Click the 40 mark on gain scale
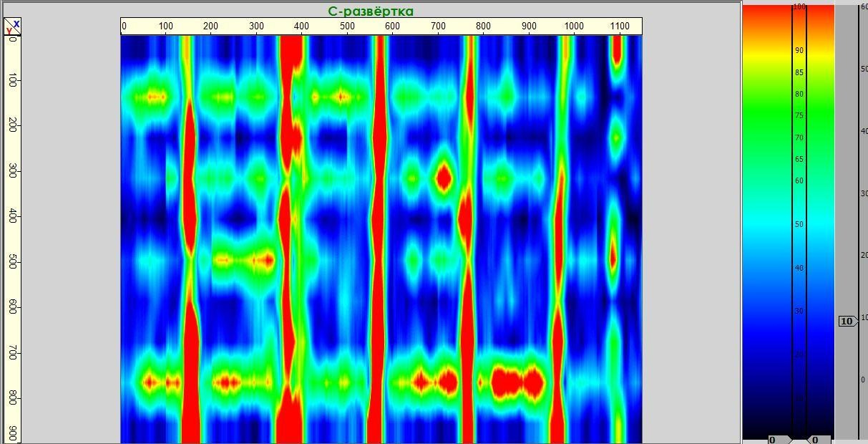 pyautogui.click(x=863, y=131)
